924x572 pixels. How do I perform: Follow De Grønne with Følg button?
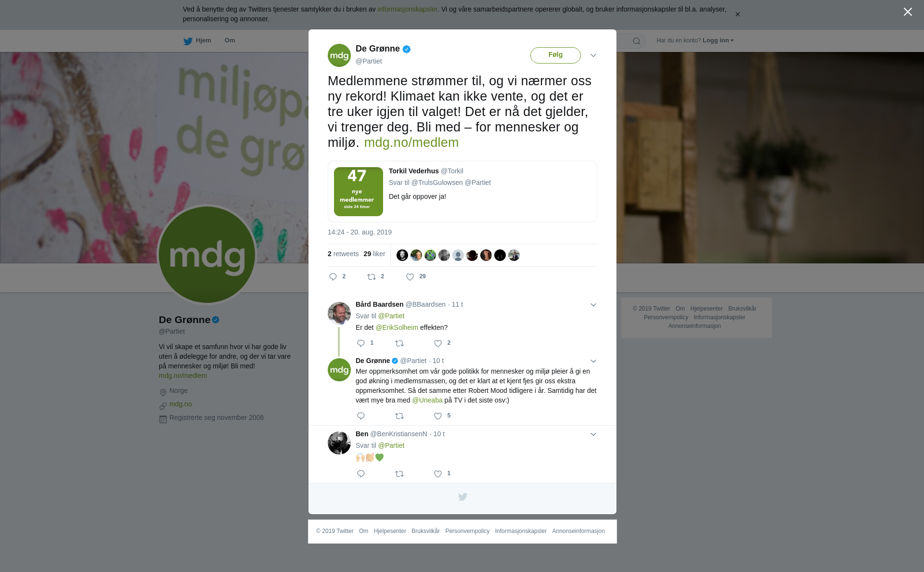pos(555,55)
